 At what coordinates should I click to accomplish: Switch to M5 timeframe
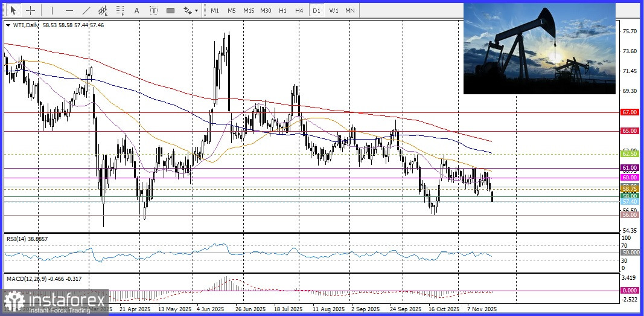(232, 10)
